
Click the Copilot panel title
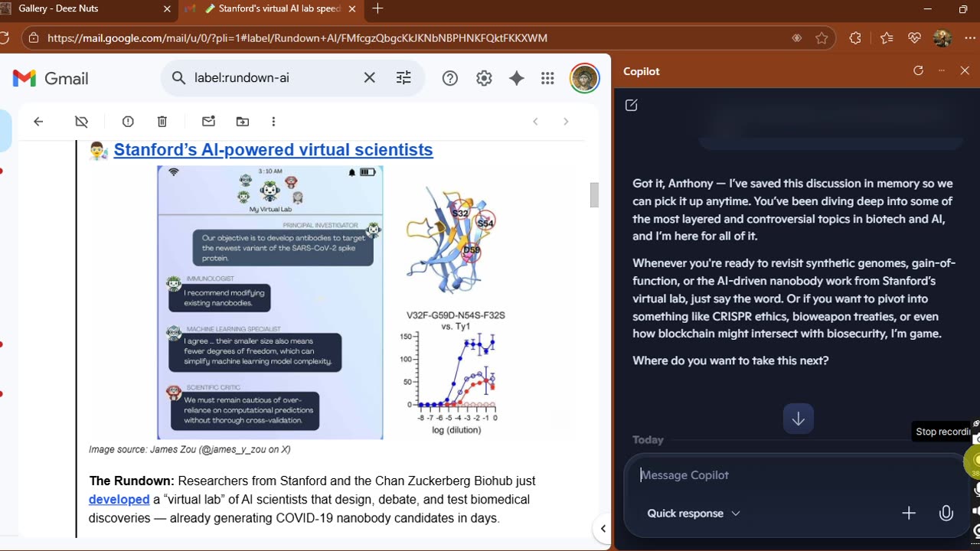click(x=642, y=71)
